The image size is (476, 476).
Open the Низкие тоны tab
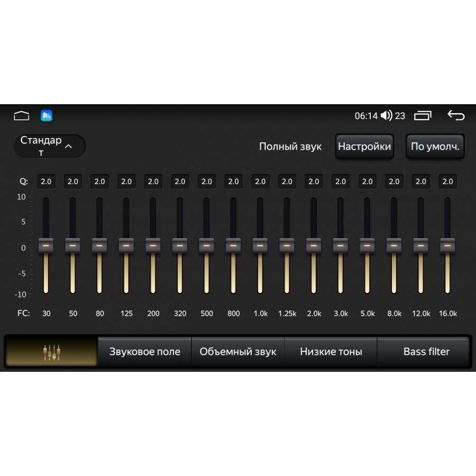tap(331, 351)
